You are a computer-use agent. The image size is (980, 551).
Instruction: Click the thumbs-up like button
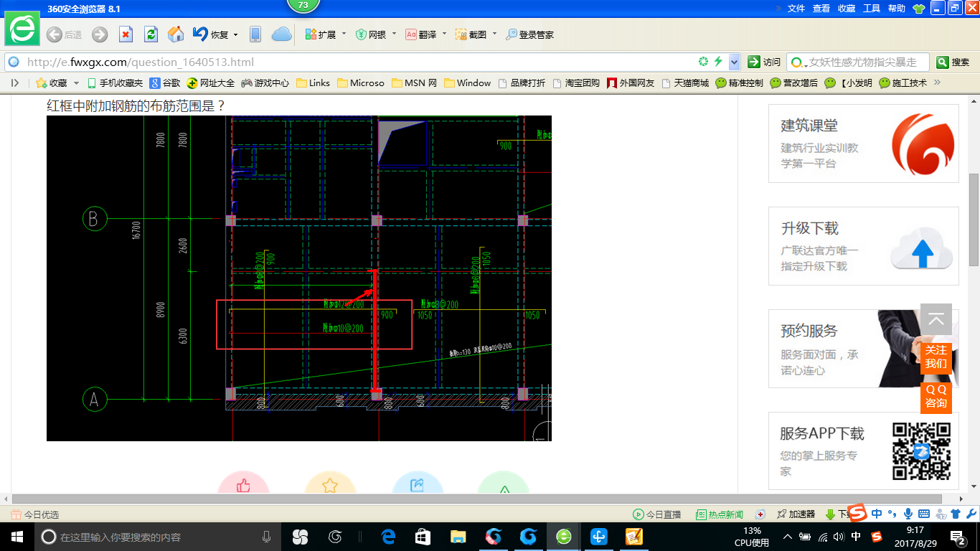[x=243, y=483]
